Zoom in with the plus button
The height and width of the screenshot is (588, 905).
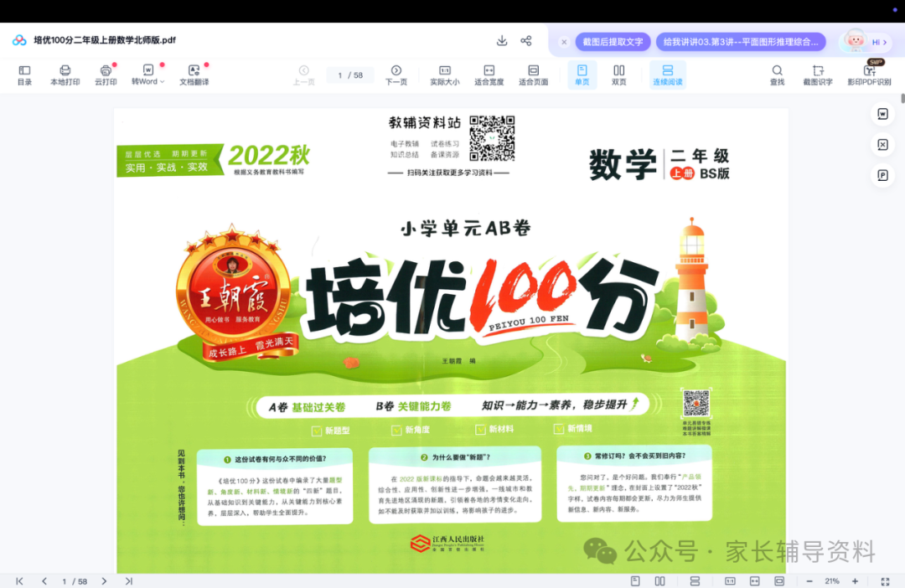point(855,581)
